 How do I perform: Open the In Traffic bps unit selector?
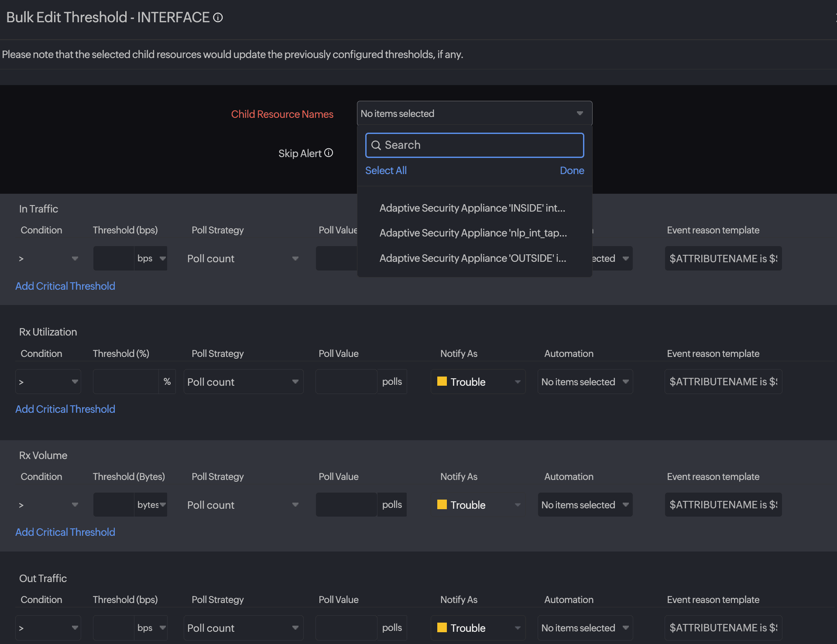[x=151, y=258]
